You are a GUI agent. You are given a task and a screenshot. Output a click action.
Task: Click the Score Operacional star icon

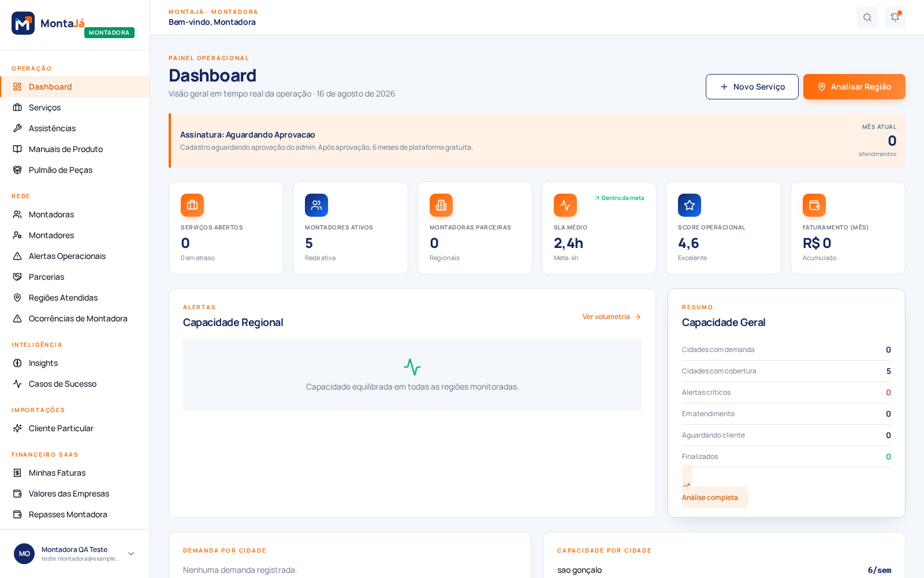coord(690,205)
